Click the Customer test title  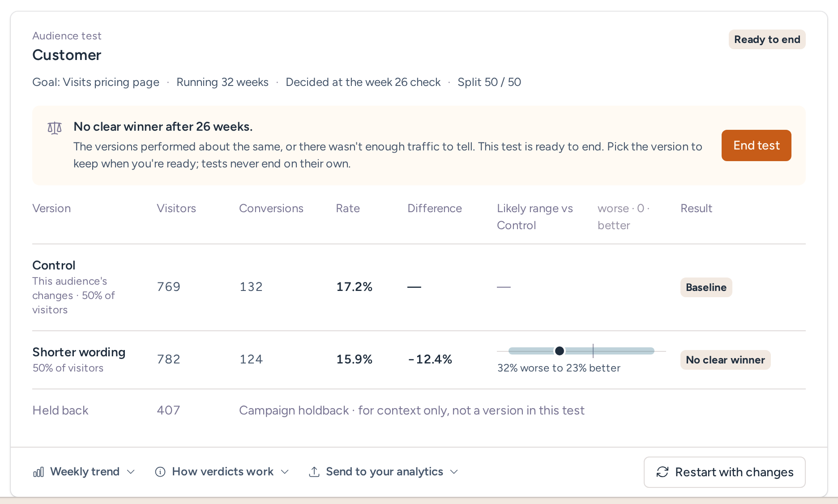[x=67, y=55]
